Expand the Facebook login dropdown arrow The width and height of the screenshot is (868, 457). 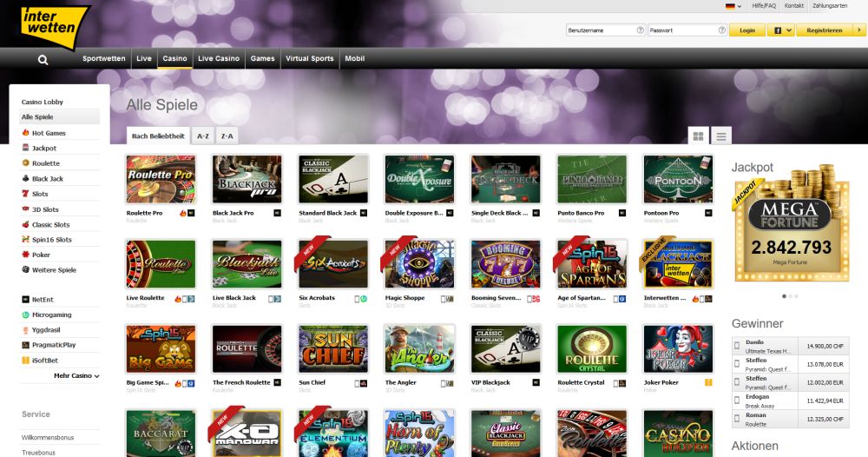[789, 30]
